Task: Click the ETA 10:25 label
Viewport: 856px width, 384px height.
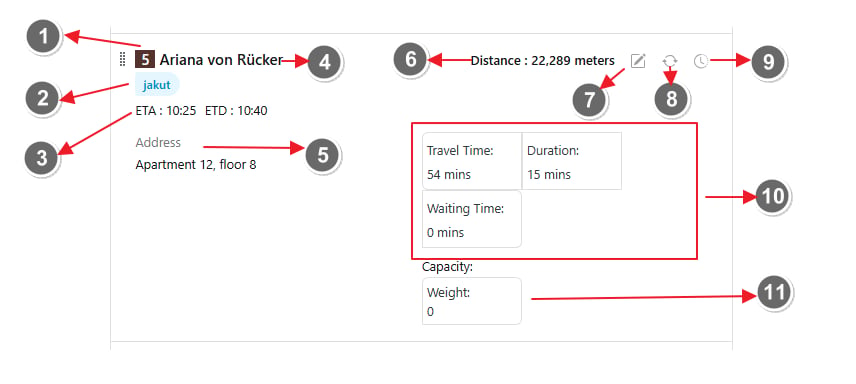Action: point(166,111)
